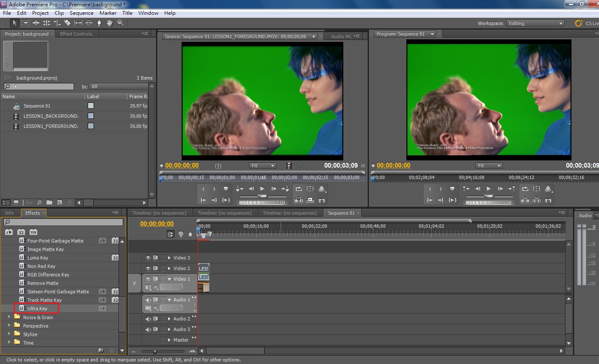This screenshot has width=599, height=364.
Task: Mute the Audio 2 track speaker
Action: 148,319
